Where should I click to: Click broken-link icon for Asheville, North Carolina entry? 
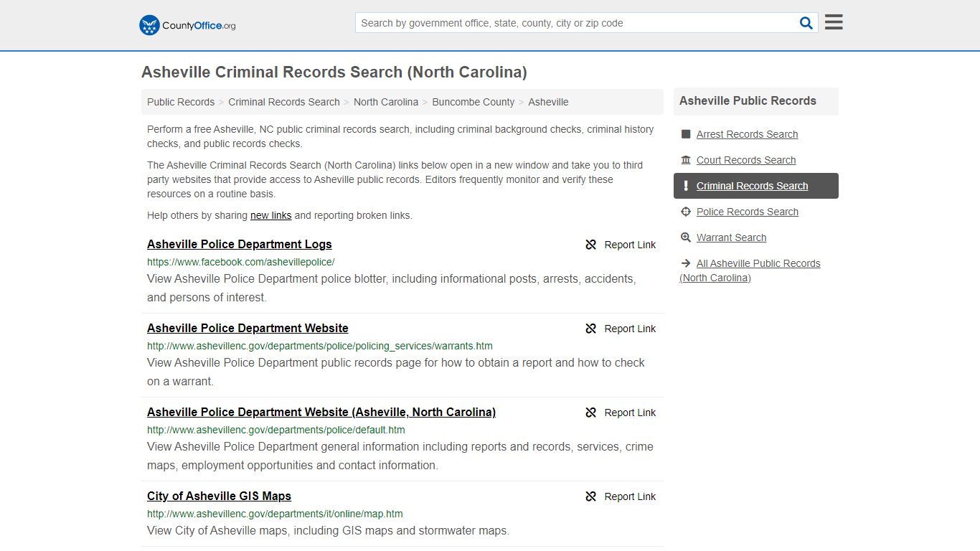[591, 413]
